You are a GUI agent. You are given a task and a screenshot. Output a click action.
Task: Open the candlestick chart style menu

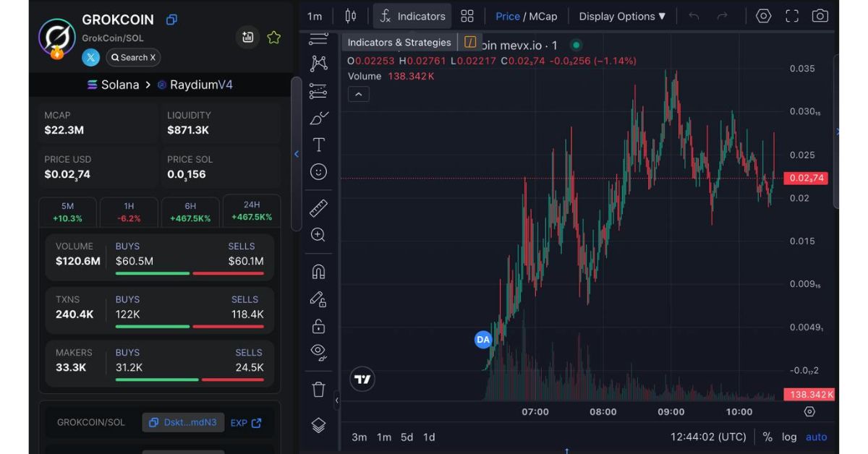pyautogui.click(x=351, y=16)
